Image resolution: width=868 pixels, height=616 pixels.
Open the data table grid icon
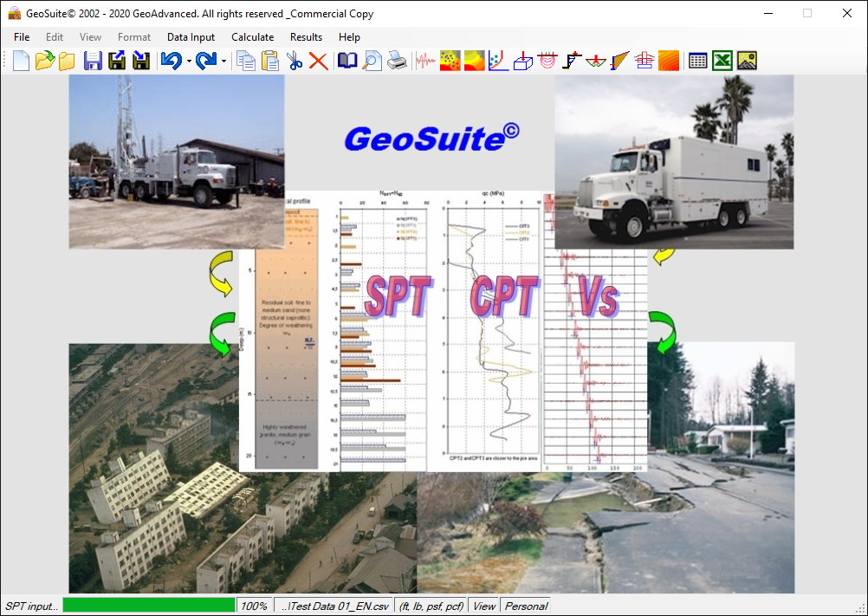click(697, 61)
